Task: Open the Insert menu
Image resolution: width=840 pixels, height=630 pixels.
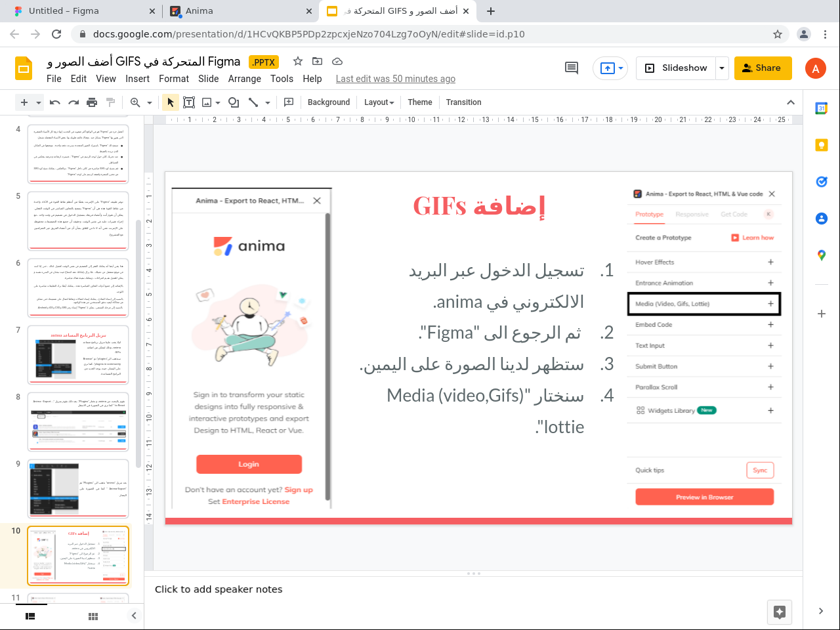Action: pyautogui.click(x=138, y=79)
